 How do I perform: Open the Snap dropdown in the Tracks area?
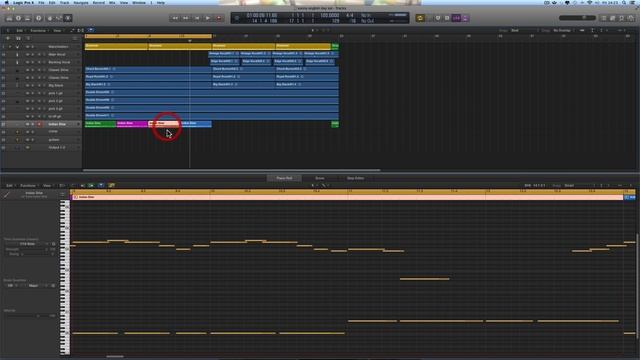tap(524, 30)
